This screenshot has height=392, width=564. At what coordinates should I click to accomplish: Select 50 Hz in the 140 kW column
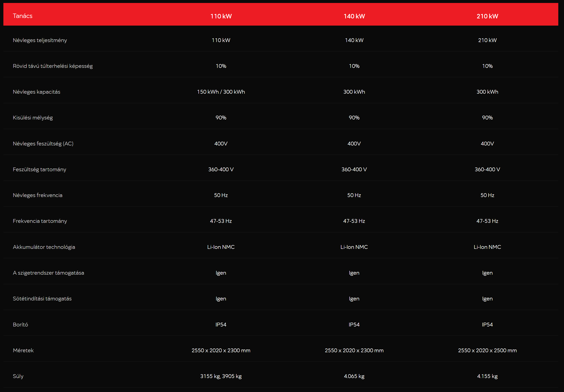[354, 195]
